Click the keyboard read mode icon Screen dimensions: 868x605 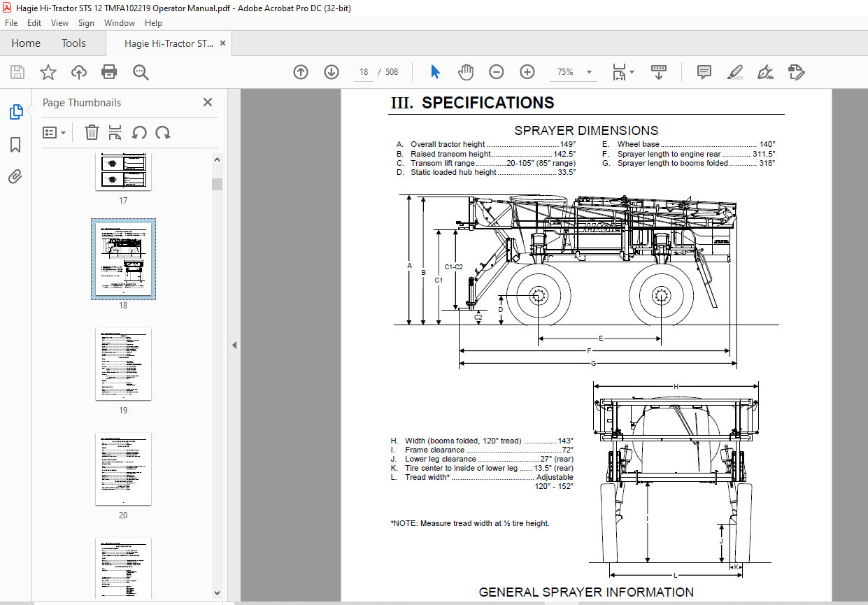(x=659, y=72)
